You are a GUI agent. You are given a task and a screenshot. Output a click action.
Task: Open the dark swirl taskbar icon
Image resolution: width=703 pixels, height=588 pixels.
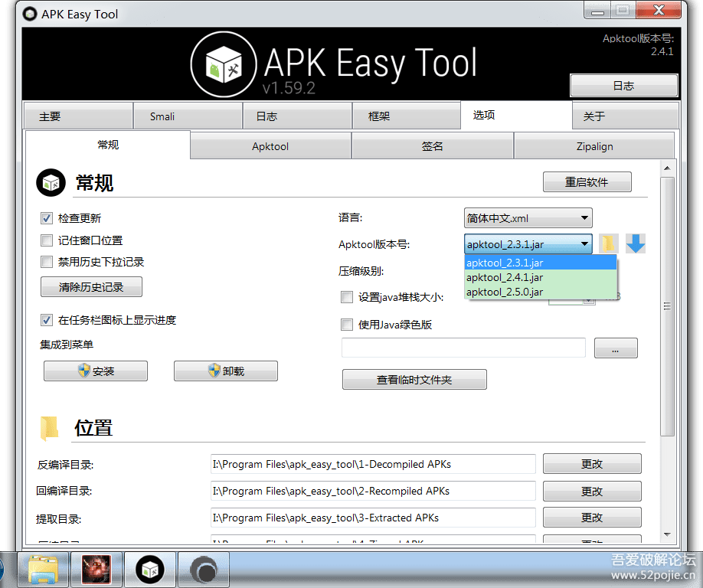tap(204, 570)
